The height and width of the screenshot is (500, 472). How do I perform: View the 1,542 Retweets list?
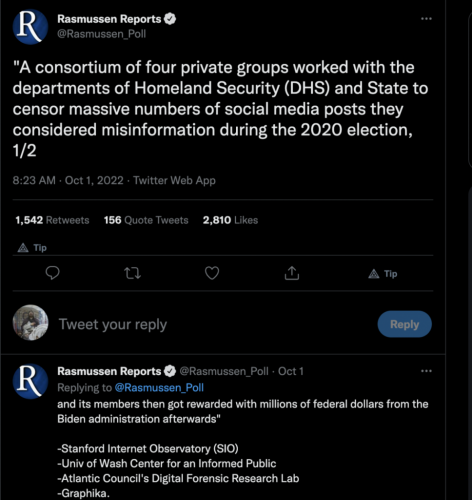coord(52,220)
